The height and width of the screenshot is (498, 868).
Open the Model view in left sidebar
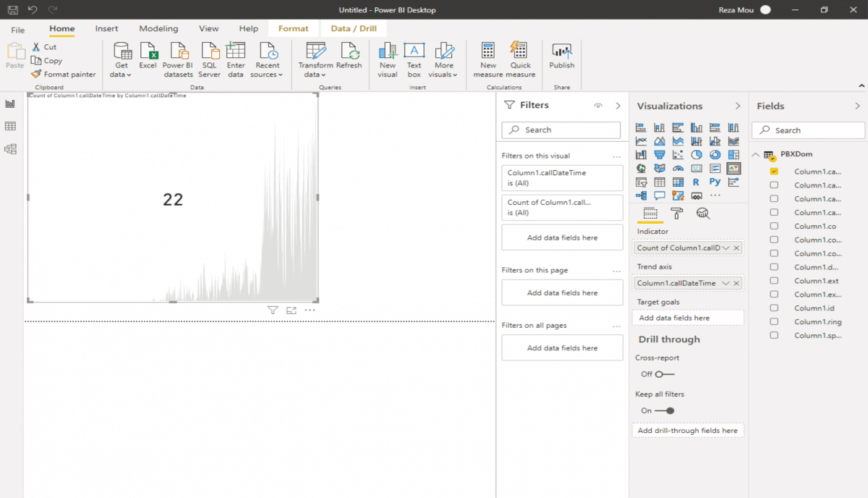[10, 149]
